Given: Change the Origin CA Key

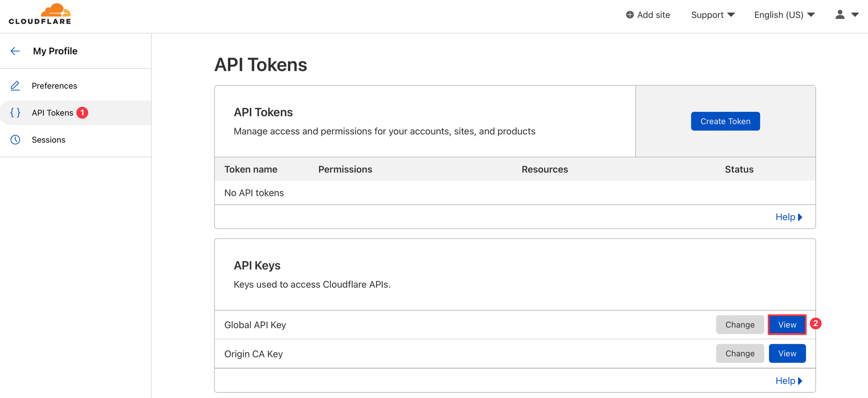Looking at the screenshot, I should point(740,353).
